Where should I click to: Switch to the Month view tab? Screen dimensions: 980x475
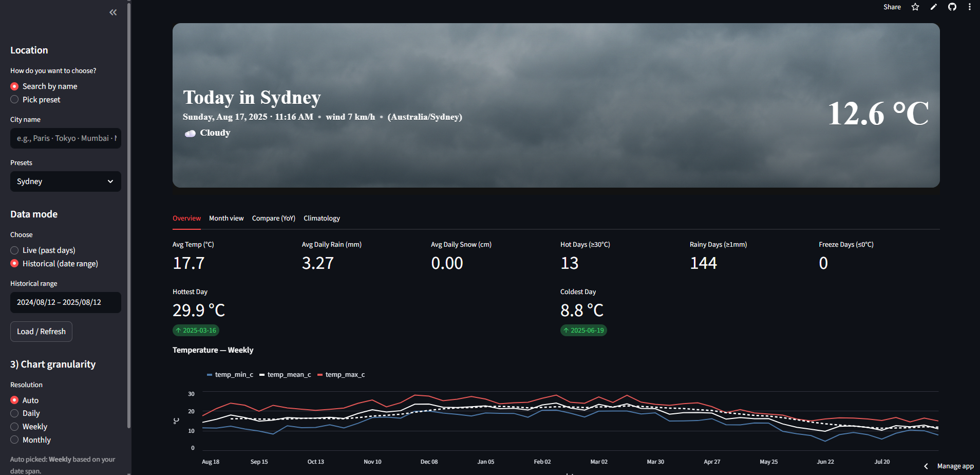tap(226, 218)
